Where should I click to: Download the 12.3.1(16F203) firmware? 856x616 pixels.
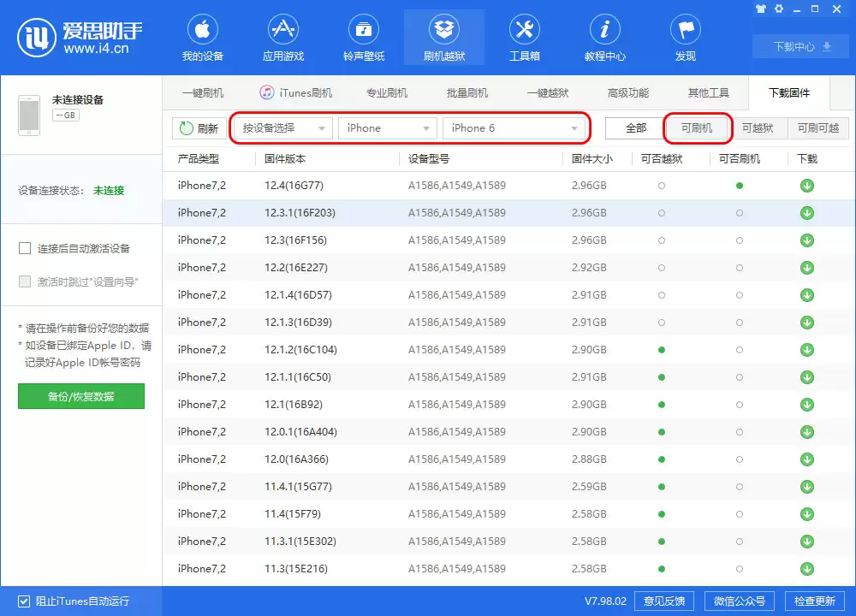point(807,213)
